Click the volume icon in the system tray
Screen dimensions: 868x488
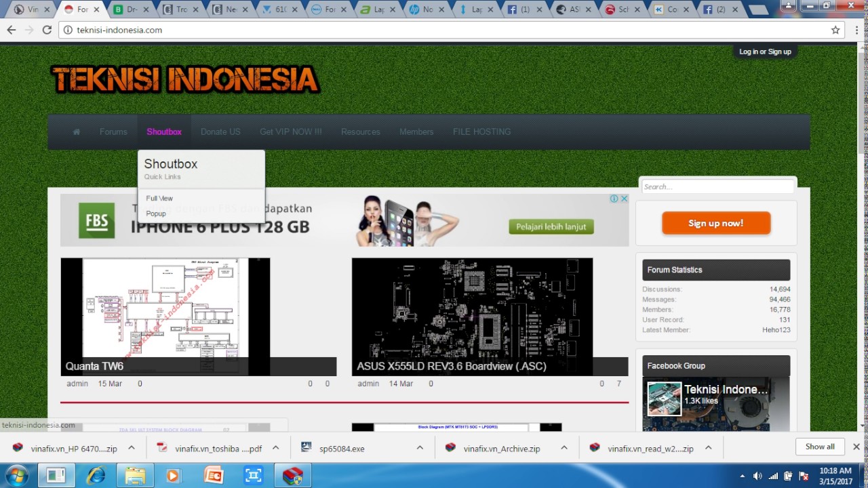pos(757,476)
